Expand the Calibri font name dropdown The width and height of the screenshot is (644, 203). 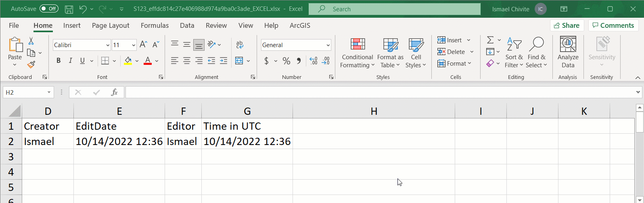(108, 45)
